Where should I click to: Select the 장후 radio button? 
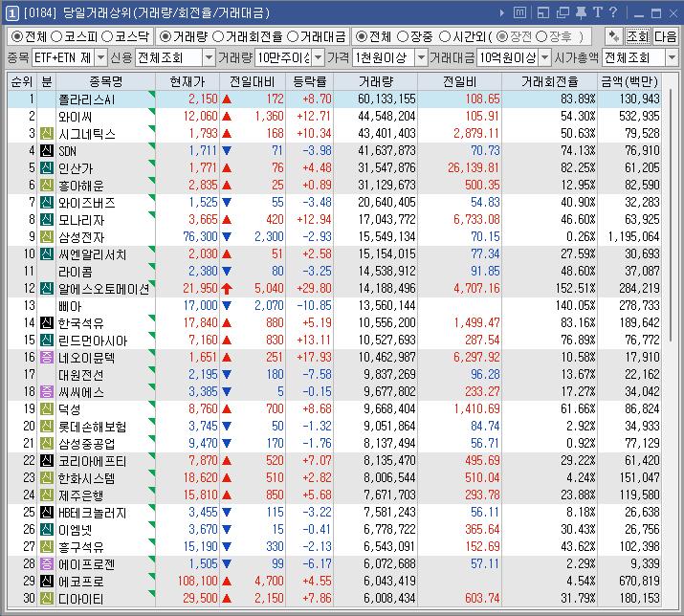tap(541, 36)
